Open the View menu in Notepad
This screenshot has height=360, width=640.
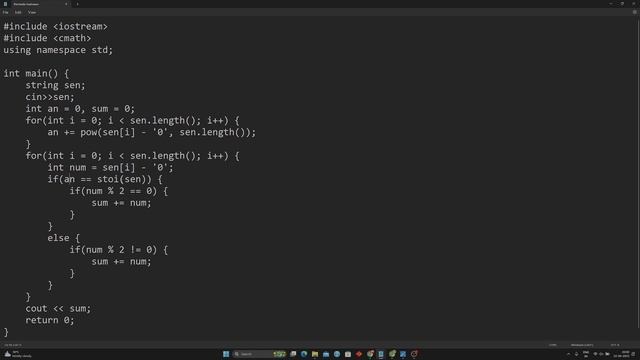pyautogui.click(x=32, y=12)
